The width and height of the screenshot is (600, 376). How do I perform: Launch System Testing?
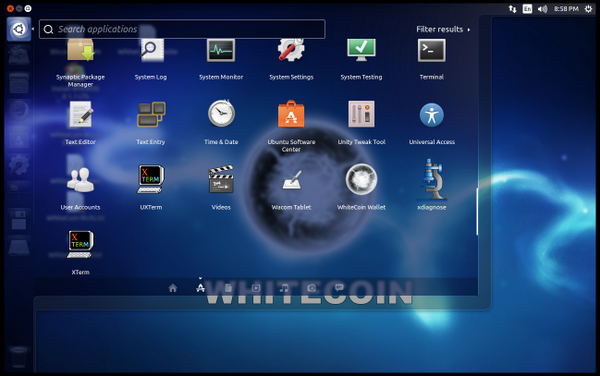(x=361, y=50)
